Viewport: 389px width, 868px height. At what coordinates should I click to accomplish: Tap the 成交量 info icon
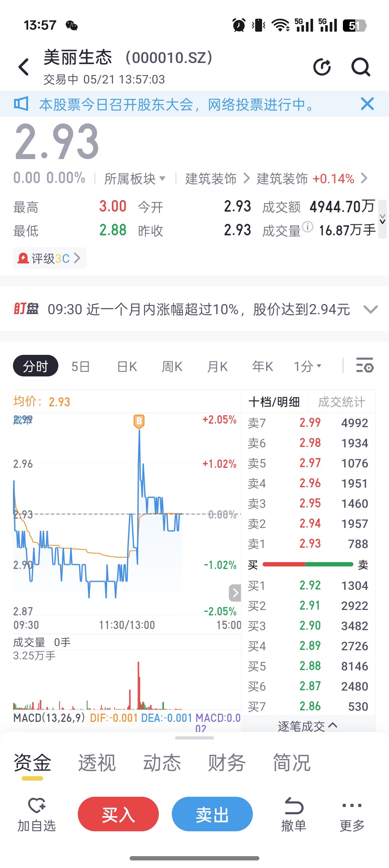308,227
